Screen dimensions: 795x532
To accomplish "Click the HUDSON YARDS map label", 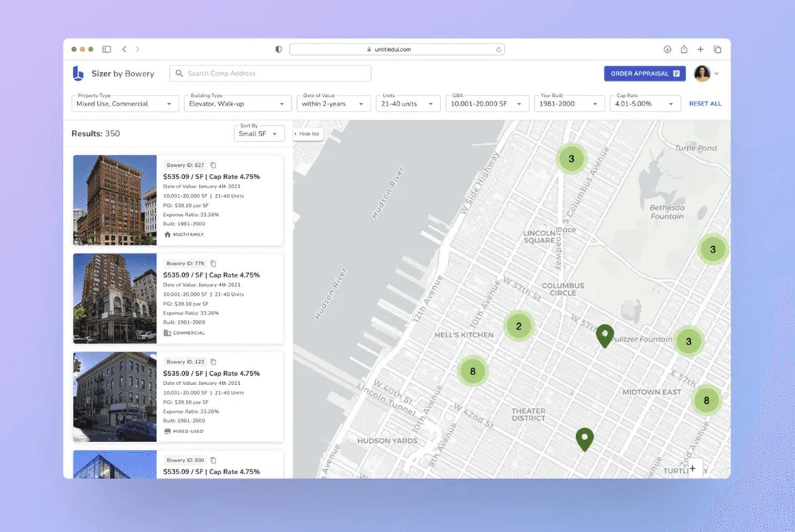I will click(x=388, y=441).
